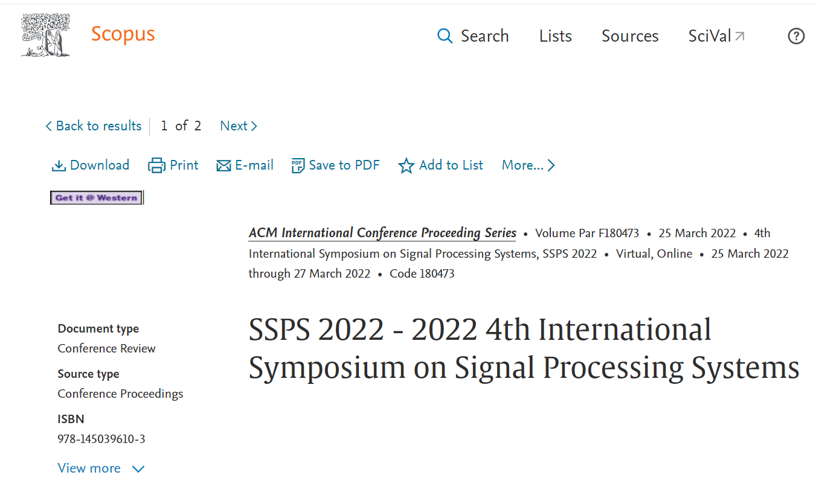Expand the View more details section

[101, 468]
